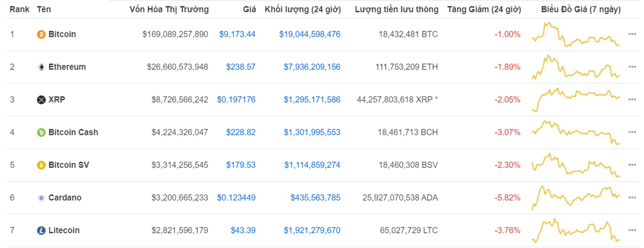This screenshot has width=644, height=248.
Task: Open the Litecoin name link
Action: click(64, 230)
